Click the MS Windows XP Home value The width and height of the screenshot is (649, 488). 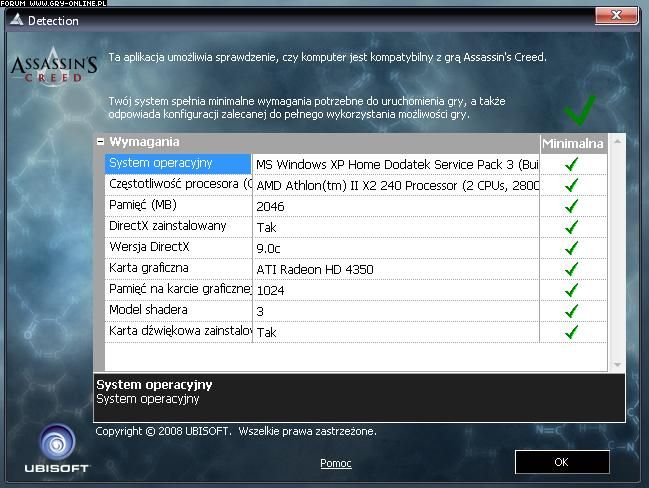[396, 165]
